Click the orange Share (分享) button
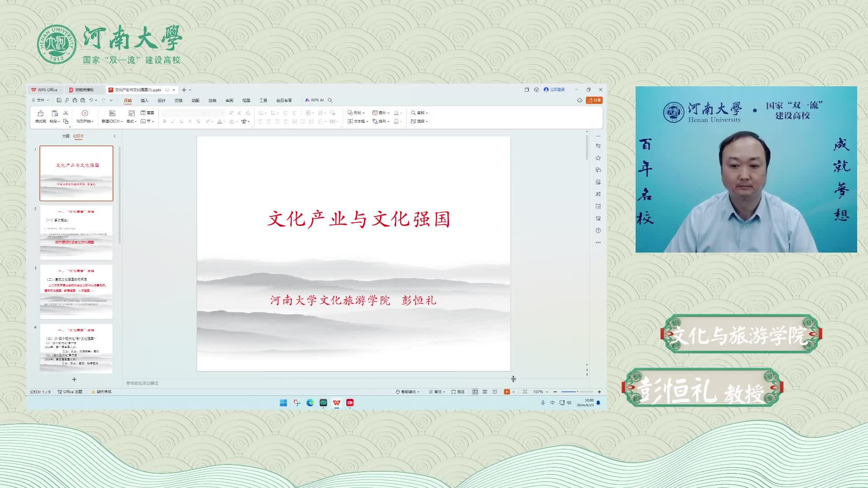Image resolution: width=868 pixels, height=488 pixels. pos(594,100)
